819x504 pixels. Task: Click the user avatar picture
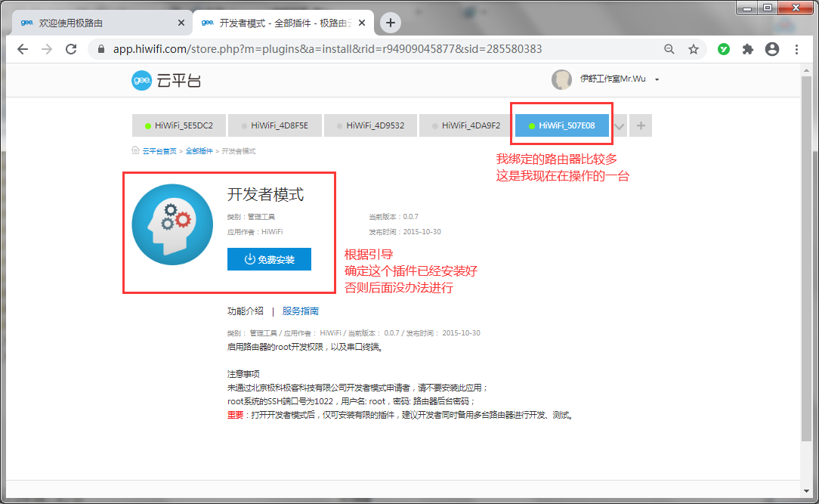point(561,79)
